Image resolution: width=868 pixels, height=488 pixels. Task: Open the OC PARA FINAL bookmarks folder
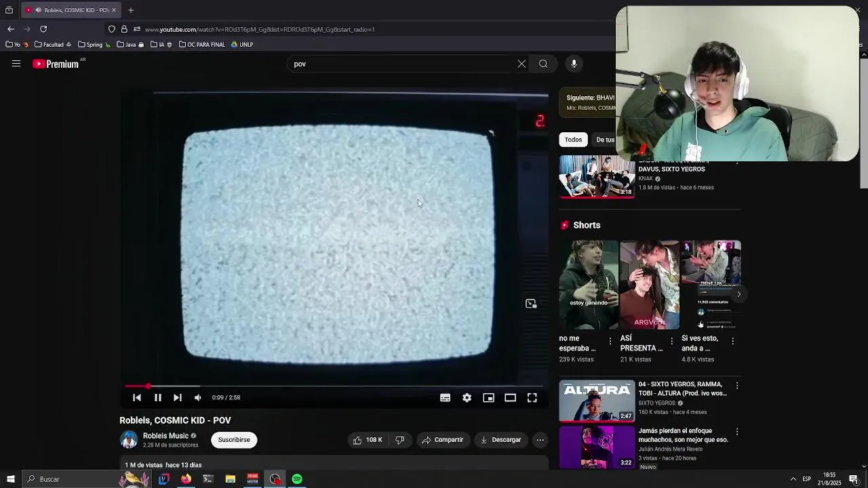click(x=201, y=45)
